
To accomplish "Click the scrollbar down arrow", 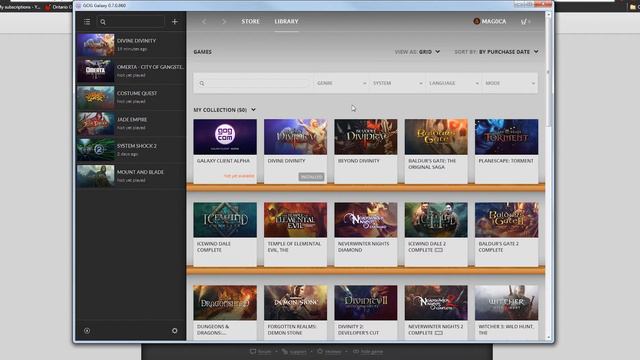I will click(548, 338).
